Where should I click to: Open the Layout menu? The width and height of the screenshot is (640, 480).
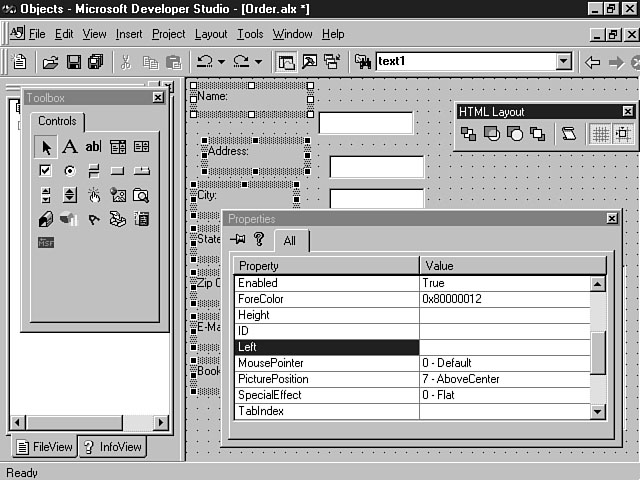(210, 34)
